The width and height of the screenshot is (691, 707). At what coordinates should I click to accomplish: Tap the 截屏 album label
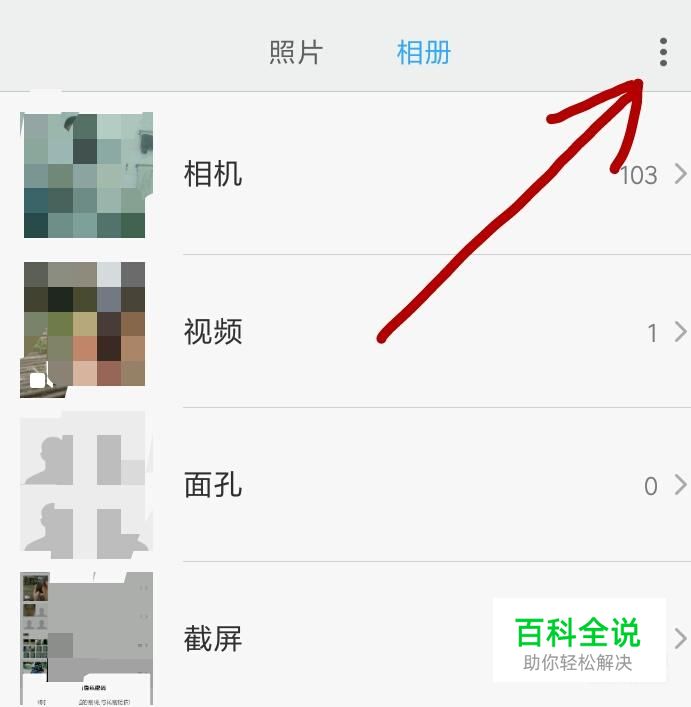point(213,639)
